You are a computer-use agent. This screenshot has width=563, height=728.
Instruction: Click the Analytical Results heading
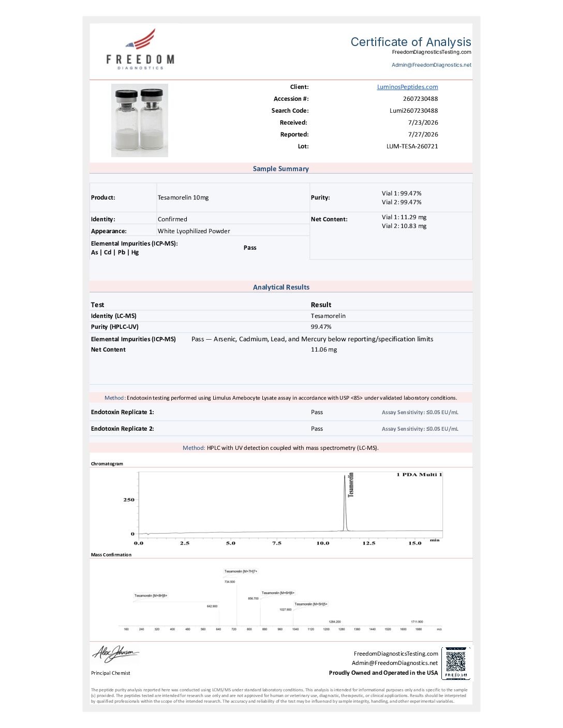(281, 287)
